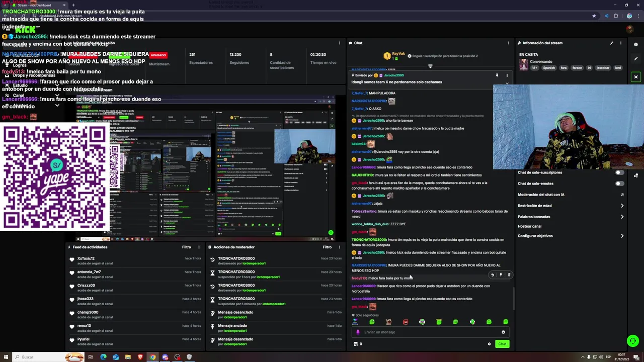
Task: Click the green headset support button
Action: point(633,341)
